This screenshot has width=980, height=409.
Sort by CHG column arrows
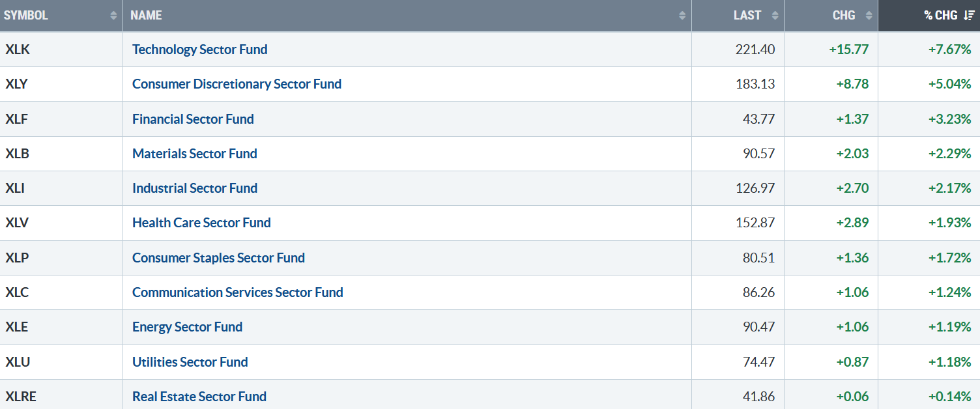tap(869, 16)
